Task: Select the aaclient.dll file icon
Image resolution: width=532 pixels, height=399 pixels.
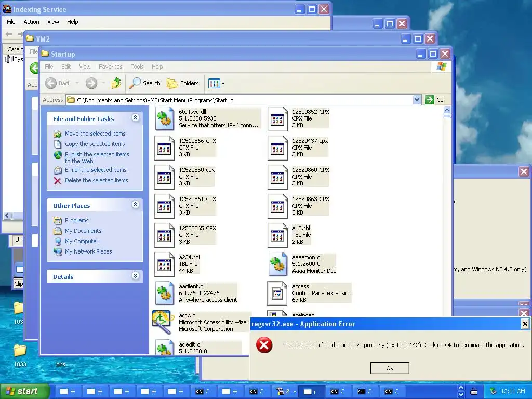Action: [x=165, y=293]
